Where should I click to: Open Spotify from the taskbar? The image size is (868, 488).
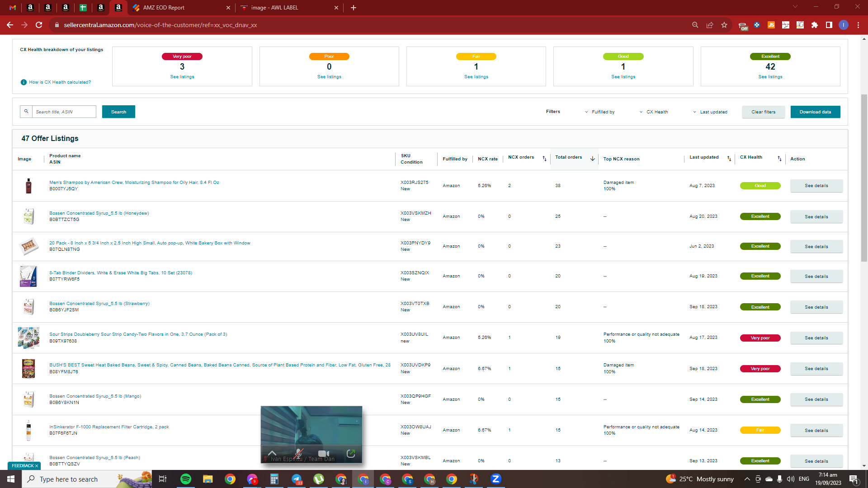tap(186, 479)
